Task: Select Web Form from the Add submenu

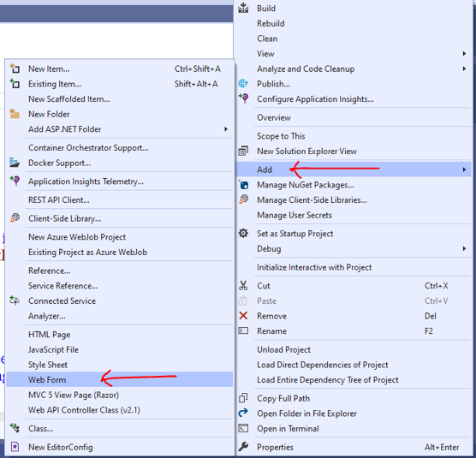Action: [x=120, y=380]
